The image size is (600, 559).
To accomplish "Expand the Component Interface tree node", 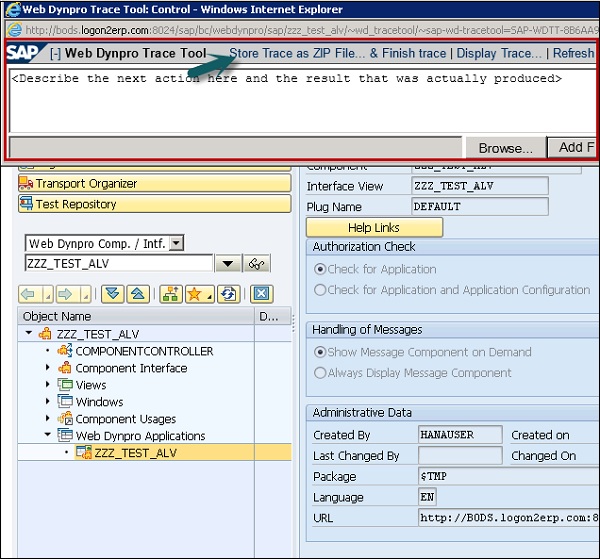I will pos(47,368).
